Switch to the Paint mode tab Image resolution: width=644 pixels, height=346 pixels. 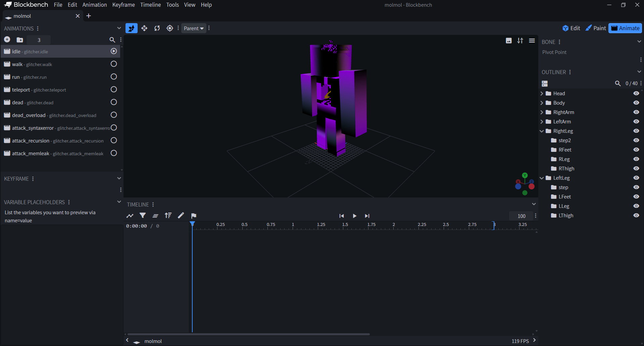pos(596,28)
